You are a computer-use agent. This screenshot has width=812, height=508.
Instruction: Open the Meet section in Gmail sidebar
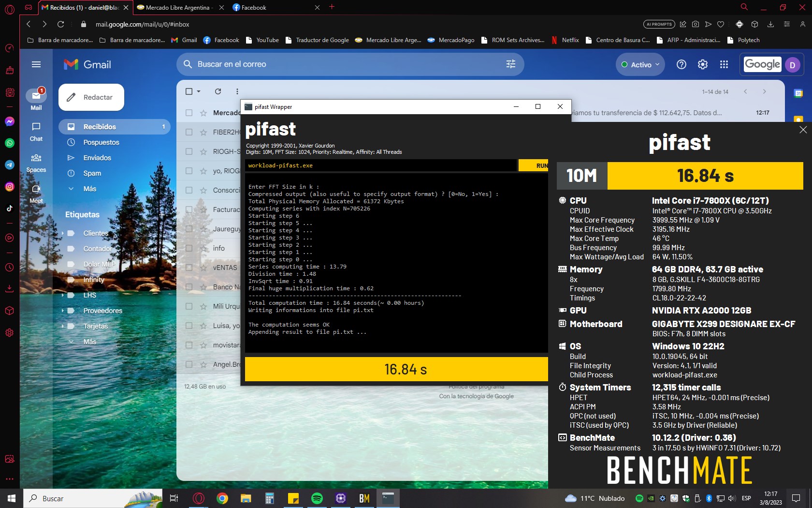click(x=36, y=194)
